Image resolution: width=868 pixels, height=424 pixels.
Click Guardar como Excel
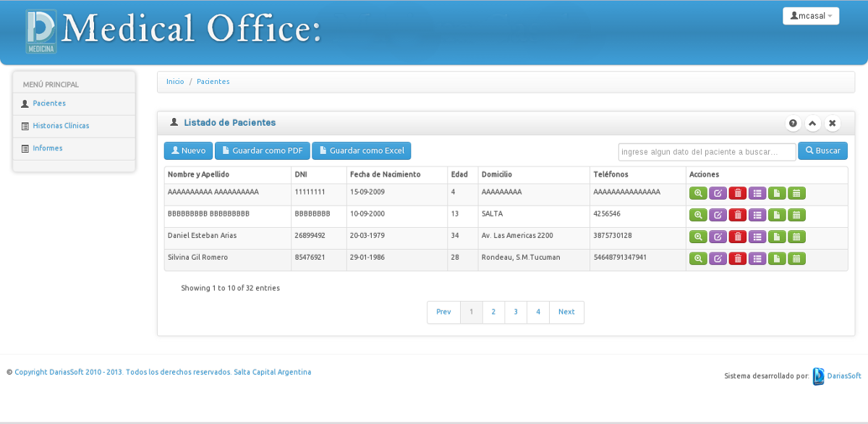(362, 150)
